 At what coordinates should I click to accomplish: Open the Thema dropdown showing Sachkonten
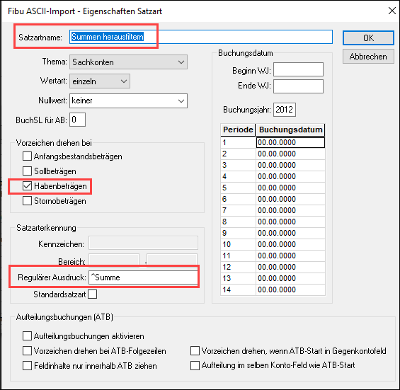click(128, 62)
